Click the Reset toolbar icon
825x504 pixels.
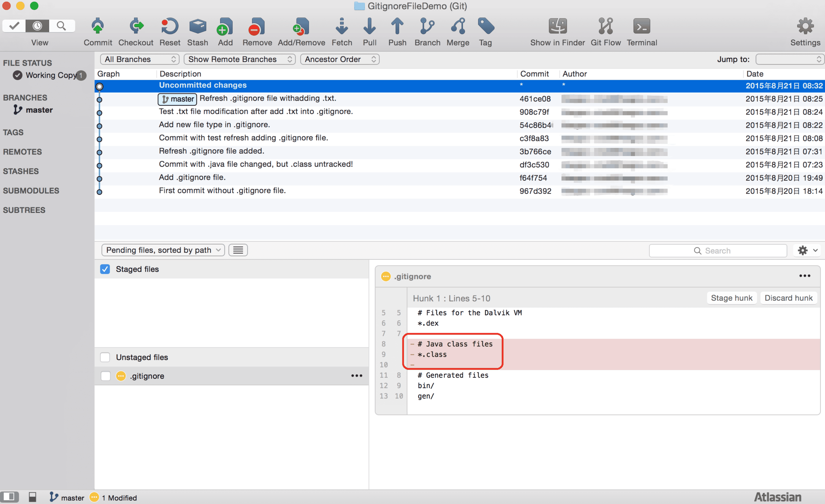[170, 26]
